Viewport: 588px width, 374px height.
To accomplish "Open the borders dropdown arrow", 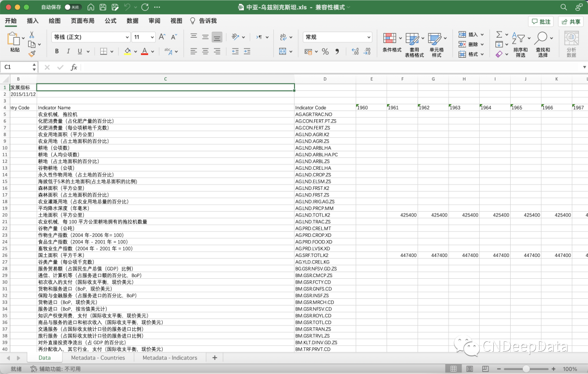I will click(112, 51).
